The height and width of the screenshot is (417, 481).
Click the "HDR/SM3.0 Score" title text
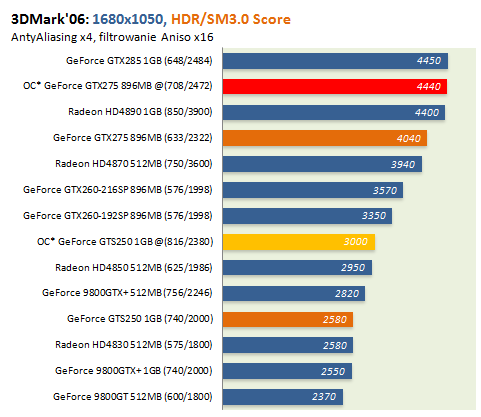[231, 19]
